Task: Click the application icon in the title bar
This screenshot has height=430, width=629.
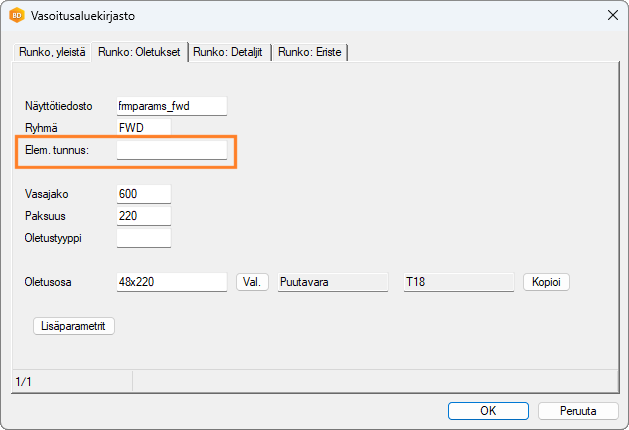Action: [x=17, y=16]
